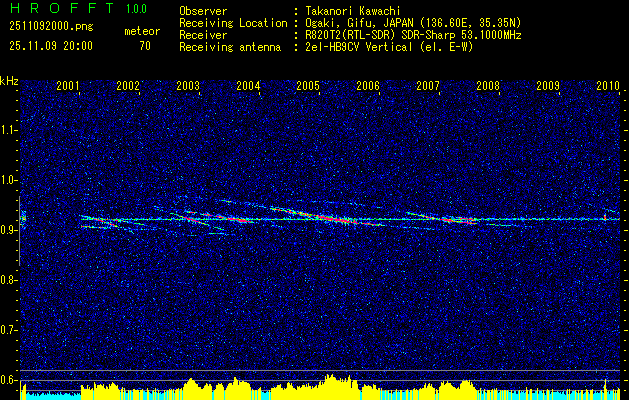The height and width of the screenshot is (400, 629).
Task: Click the Observer name Takanori Kawachi
Action: click(x=353, y=11)
